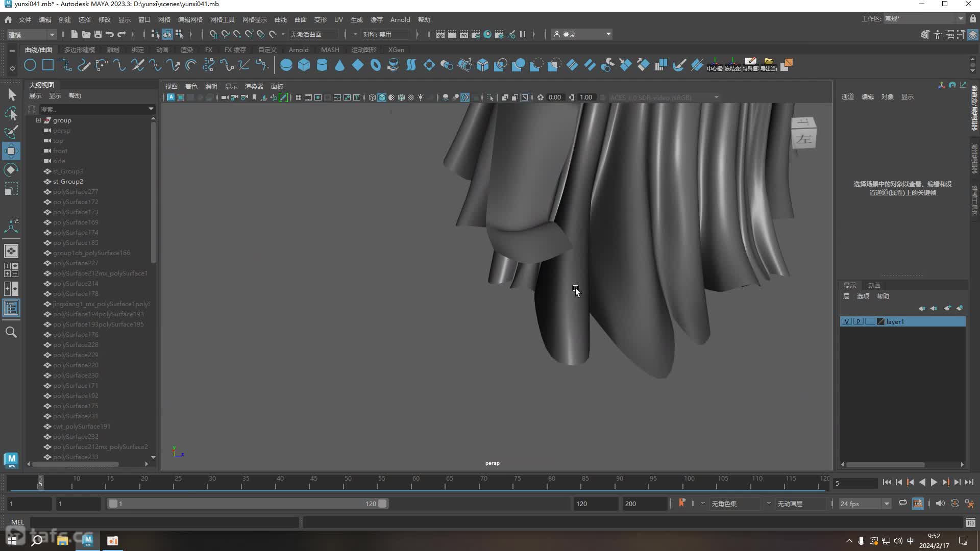The width and height of the screenshot is (980, 551).
Task: Click the viewport gamma field showing 1.00
Action: 585,97
